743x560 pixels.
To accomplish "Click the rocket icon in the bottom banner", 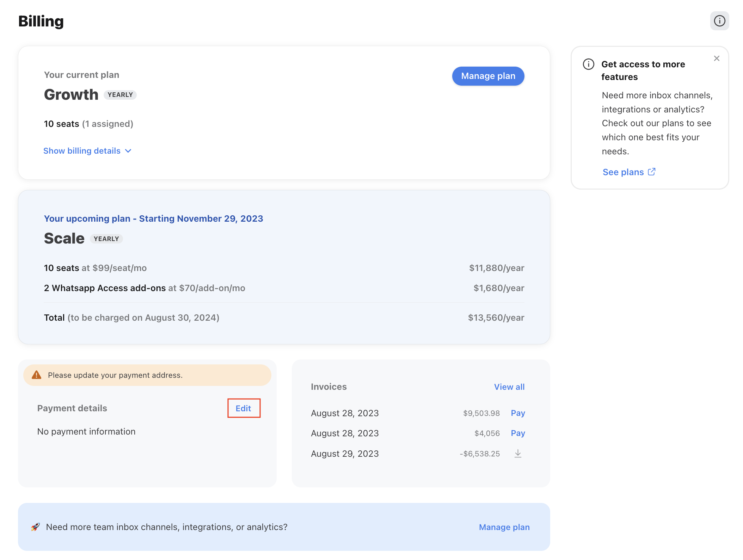I will tap(35, 527).
